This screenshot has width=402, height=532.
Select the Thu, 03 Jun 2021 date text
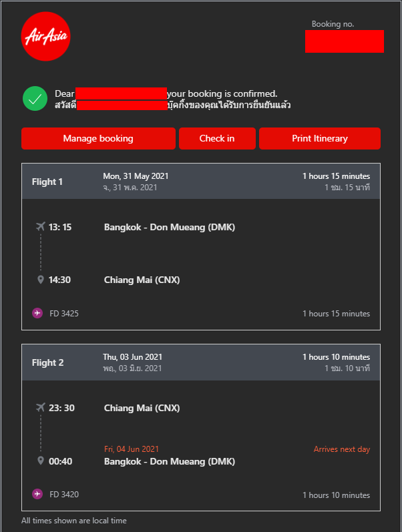pos(133,357)
